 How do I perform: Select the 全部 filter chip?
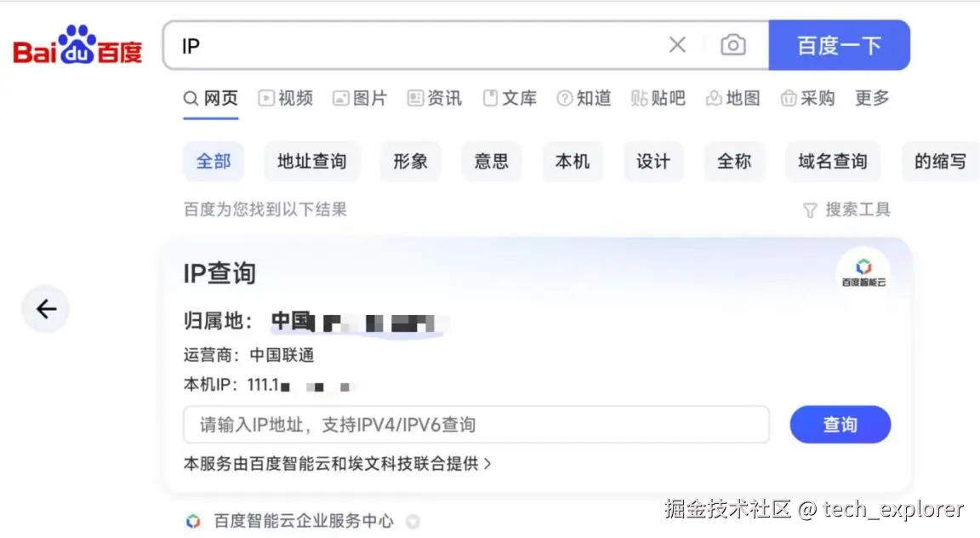(x=214, y=162)
